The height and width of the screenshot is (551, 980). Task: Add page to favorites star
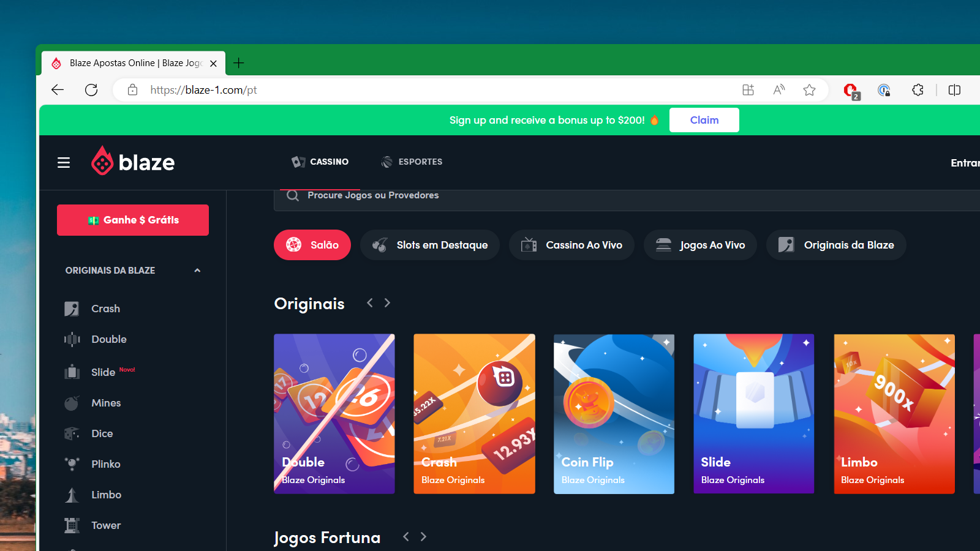tap(809, 90)
